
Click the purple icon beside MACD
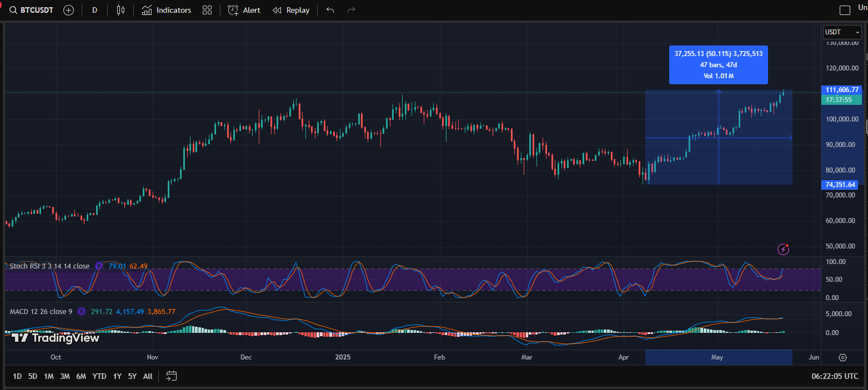(82, 312)
